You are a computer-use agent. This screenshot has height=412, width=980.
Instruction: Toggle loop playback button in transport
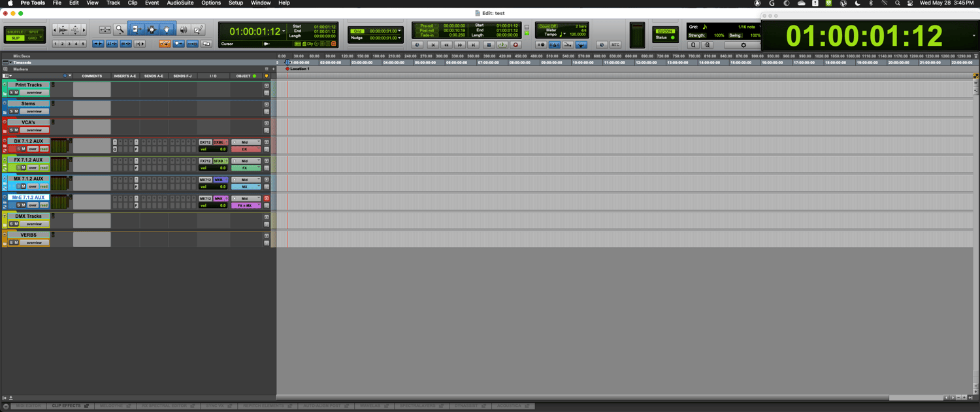[502, 45]
